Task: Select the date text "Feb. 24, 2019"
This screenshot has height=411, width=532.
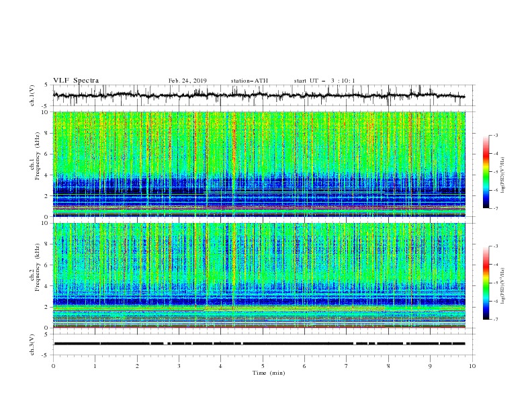Action: (x=187, y=81)
